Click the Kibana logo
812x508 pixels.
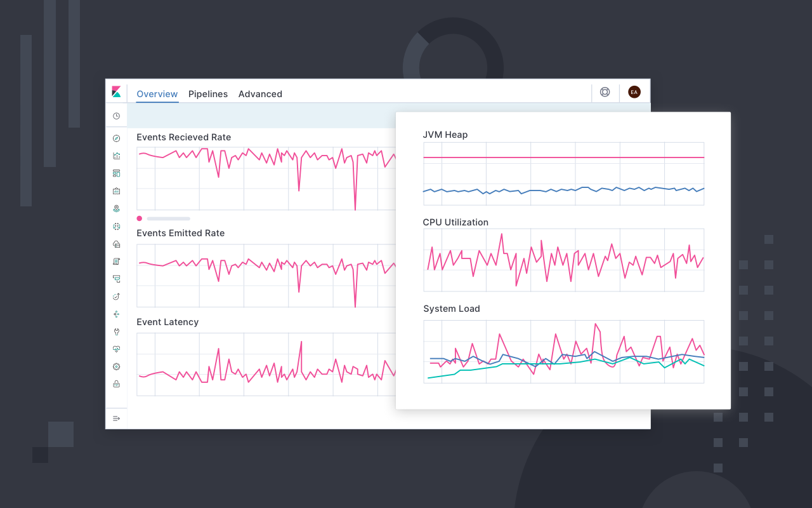point(116,91)
